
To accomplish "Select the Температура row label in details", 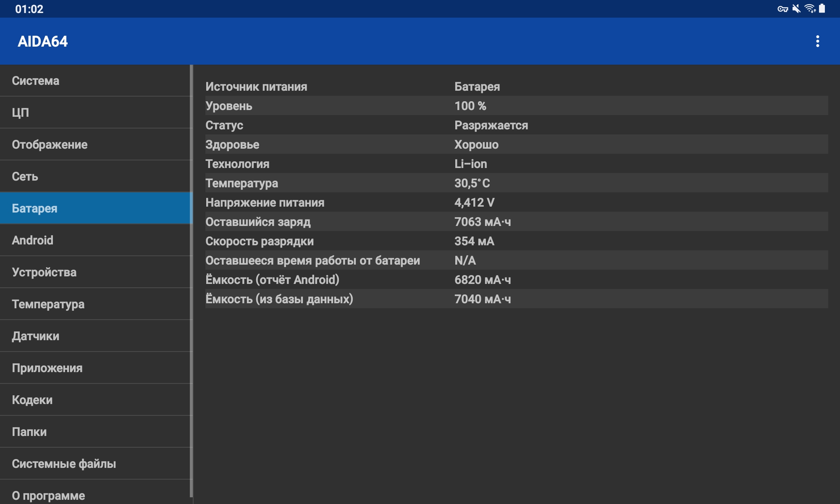I will [x=241, y=183].
